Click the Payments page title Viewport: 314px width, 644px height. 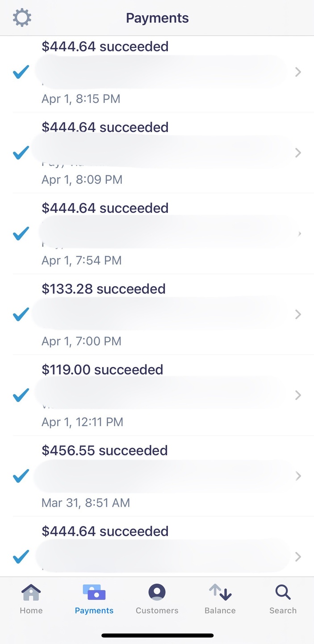pyautogui.click(x=157, y=18)
